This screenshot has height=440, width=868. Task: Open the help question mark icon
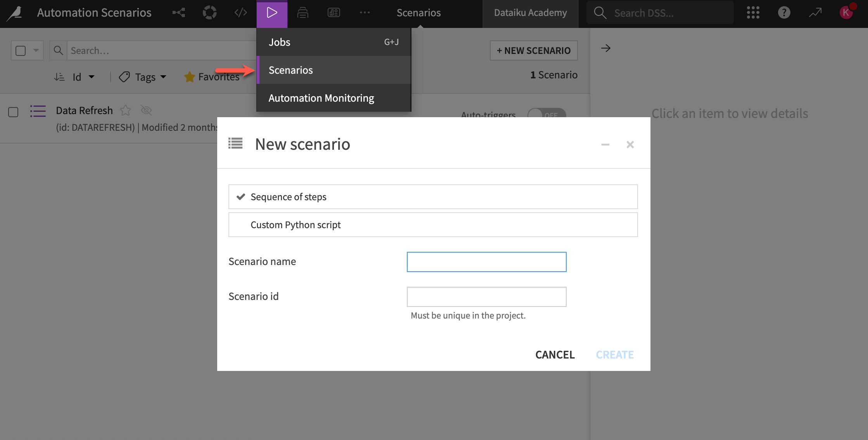pyautogui.click(x=784, y=13)
